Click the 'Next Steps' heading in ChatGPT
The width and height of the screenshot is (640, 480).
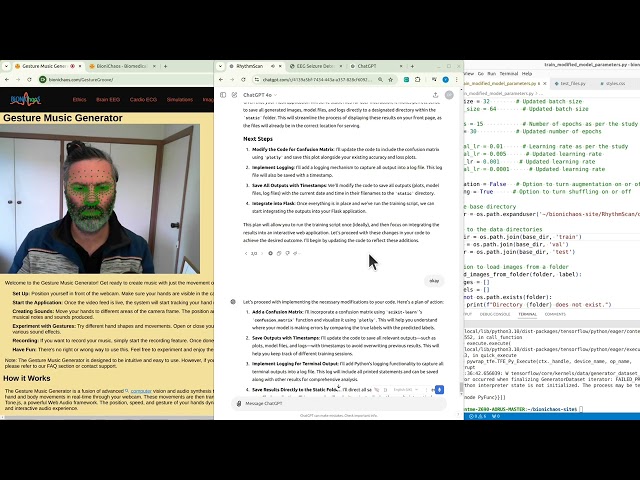coord(258,139)
